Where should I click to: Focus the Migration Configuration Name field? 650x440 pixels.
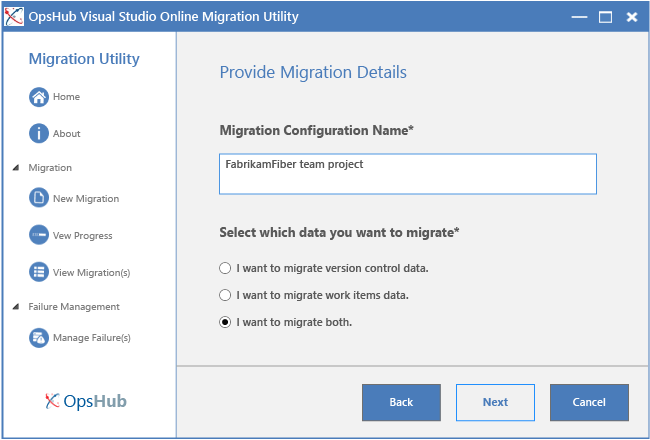[x=408, y=174]
